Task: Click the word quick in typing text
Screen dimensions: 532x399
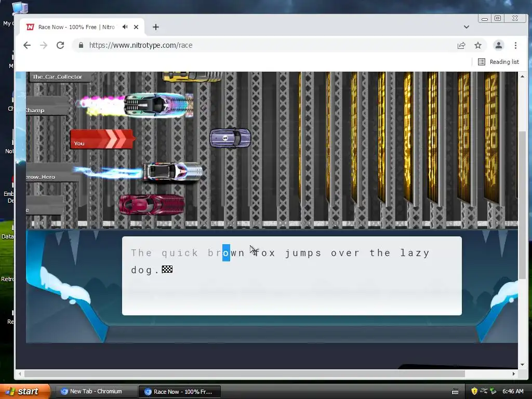Action: coord(180,254)
